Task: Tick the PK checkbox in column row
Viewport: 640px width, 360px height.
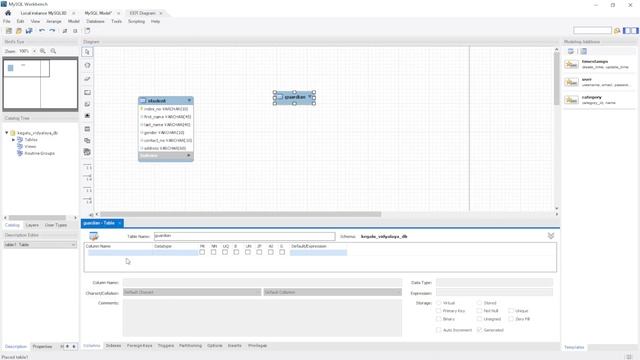Action: pyautogui.click(x=202, y=252)
